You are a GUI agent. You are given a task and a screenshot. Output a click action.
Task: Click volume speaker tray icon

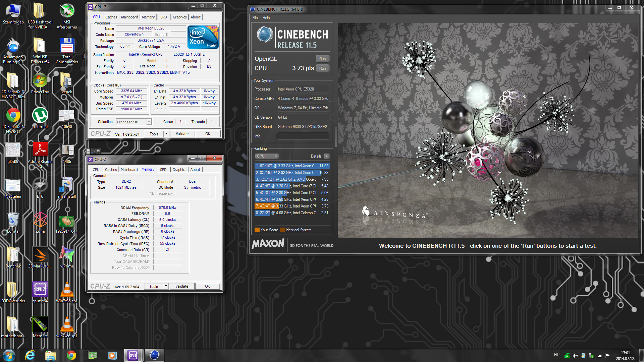(575, 355)
